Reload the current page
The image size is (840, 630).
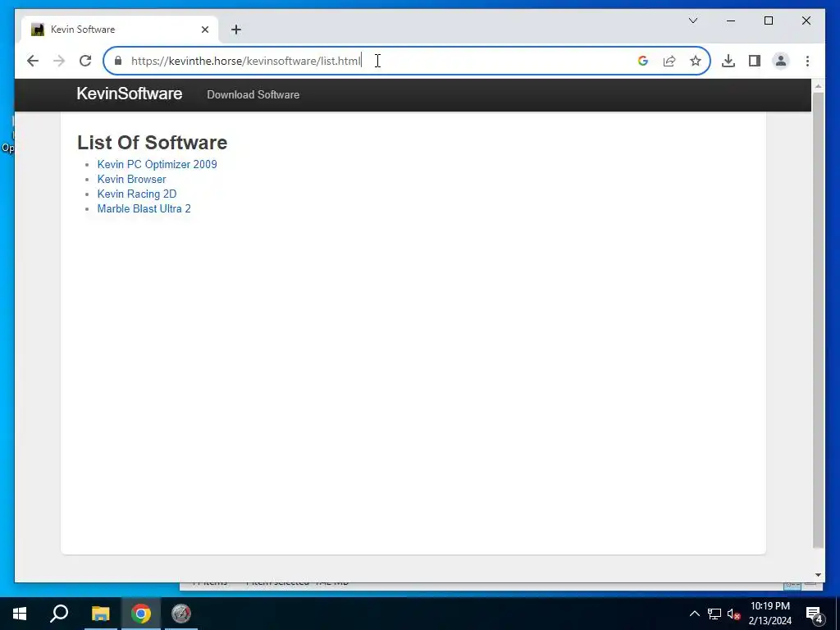click(x=85, y=61)
